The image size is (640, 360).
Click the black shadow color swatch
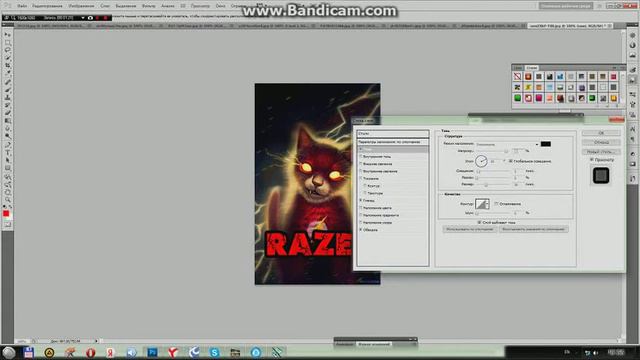[x=545, y=144]
